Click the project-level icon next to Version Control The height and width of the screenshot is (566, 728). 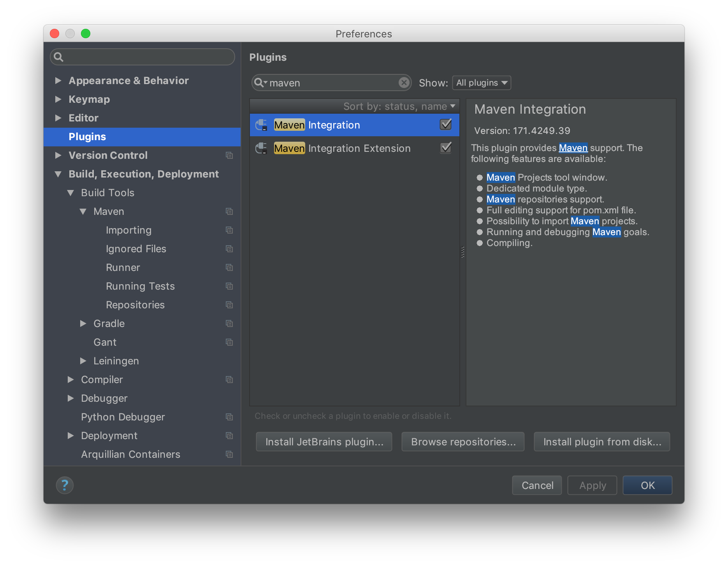pyautogui.click(x=229, y=155)
